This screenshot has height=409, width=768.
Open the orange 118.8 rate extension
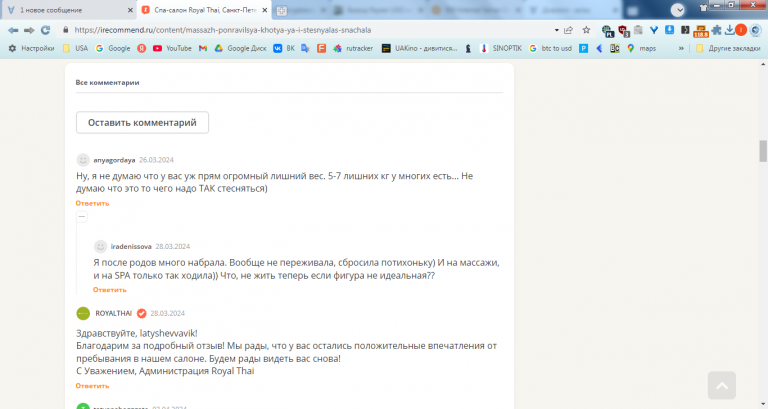(701, 31)
